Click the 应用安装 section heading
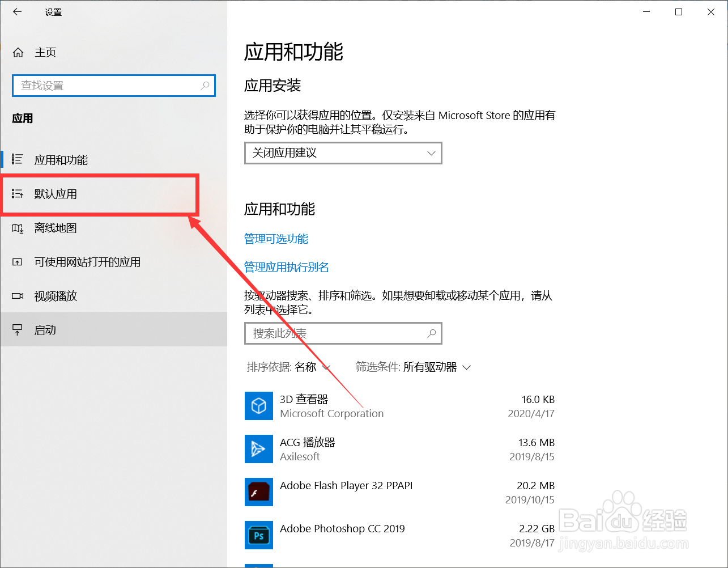Viewport: 728px width, 568px height. pyautogui.click(x=273, y=86)
